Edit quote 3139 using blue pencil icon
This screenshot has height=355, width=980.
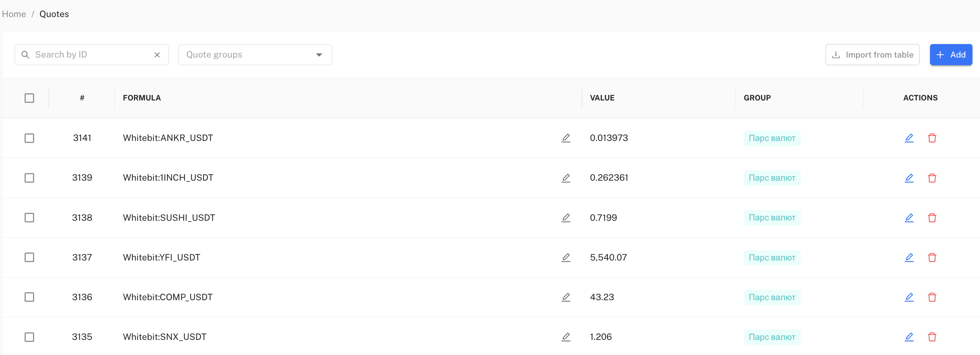pyautogui.click(x=909, y=178)
